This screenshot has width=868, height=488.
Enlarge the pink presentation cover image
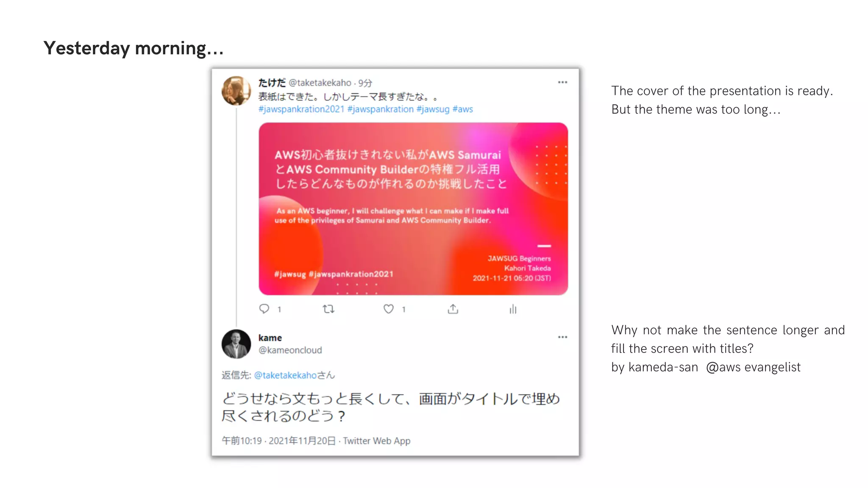pyautogui.click(x=413, y=209)
